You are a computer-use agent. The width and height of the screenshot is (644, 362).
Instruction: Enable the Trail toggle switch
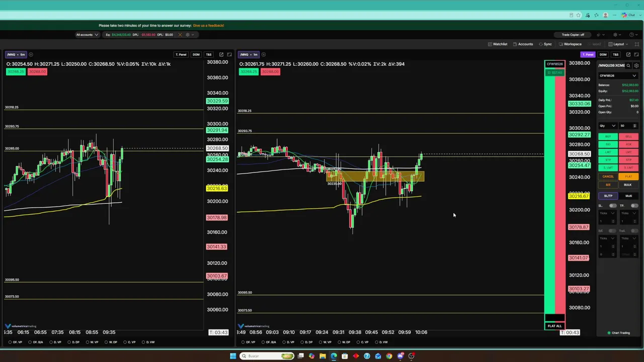click(634, 231)
